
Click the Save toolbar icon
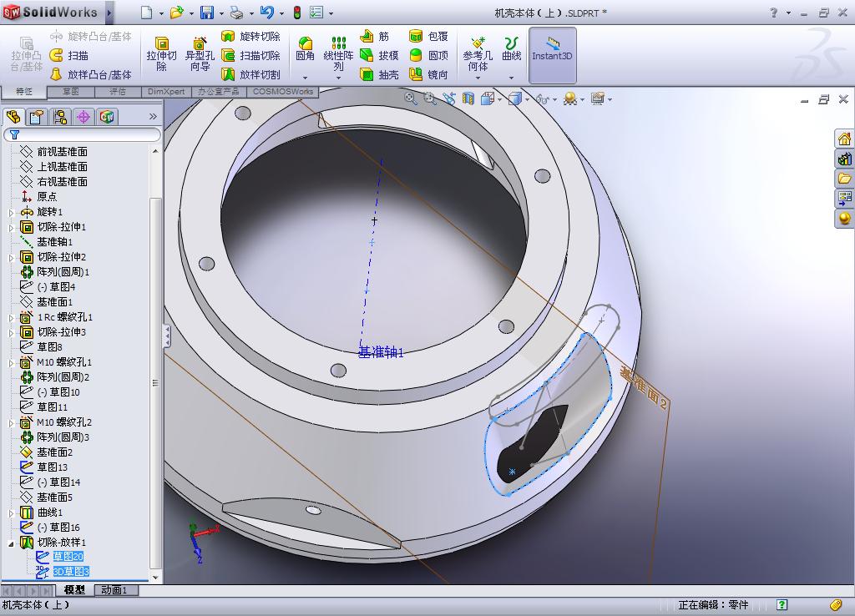(x=207, y=13)
